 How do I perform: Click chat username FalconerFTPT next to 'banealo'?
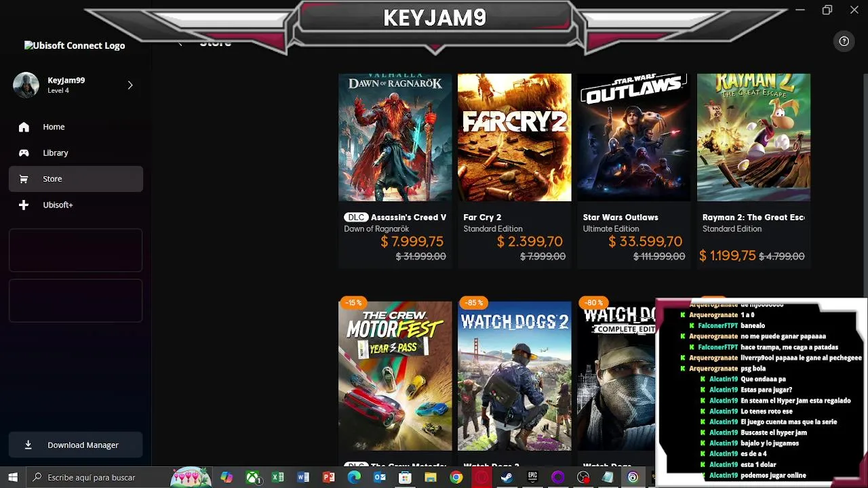(717, 326)
